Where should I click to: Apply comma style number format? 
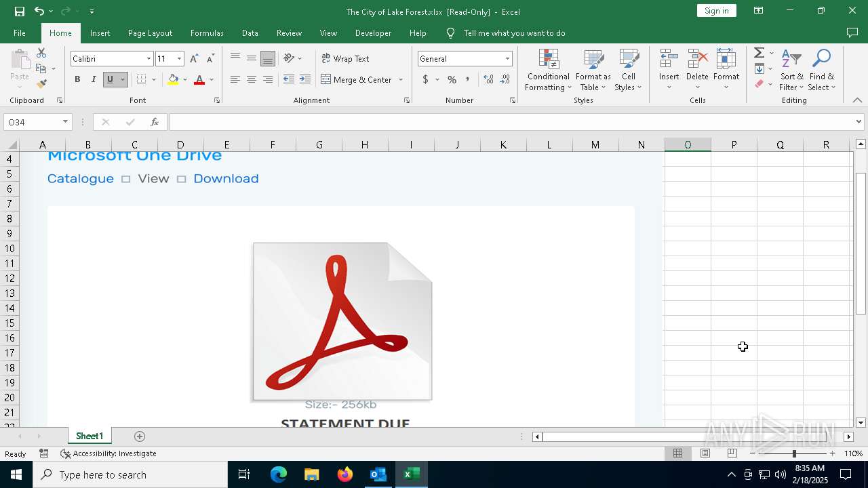coord(467,79)
